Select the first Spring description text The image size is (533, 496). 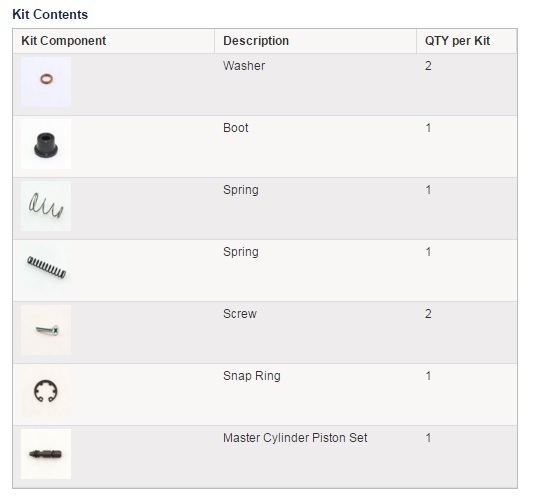tap(241, 190)
